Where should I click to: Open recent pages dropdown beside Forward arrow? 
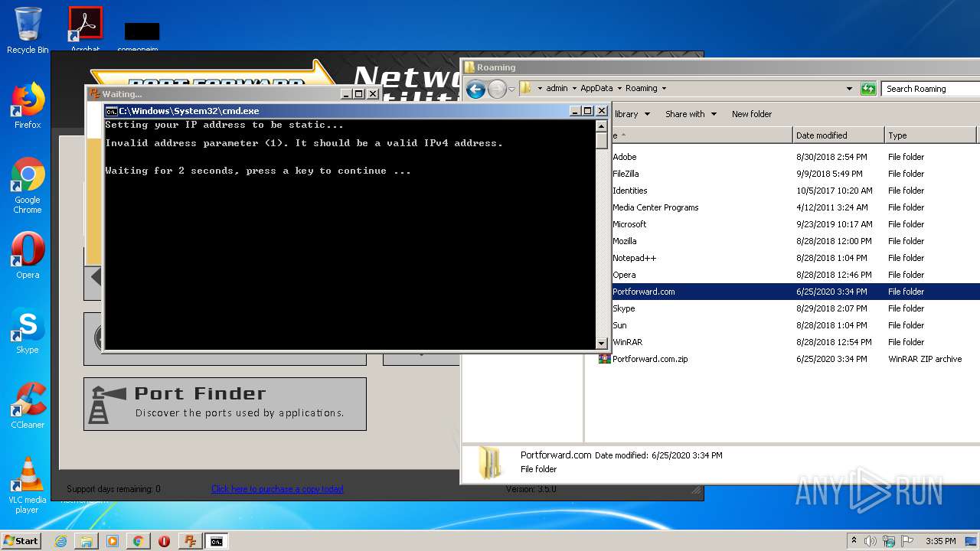pyautogui.click(x=512, y=90)
